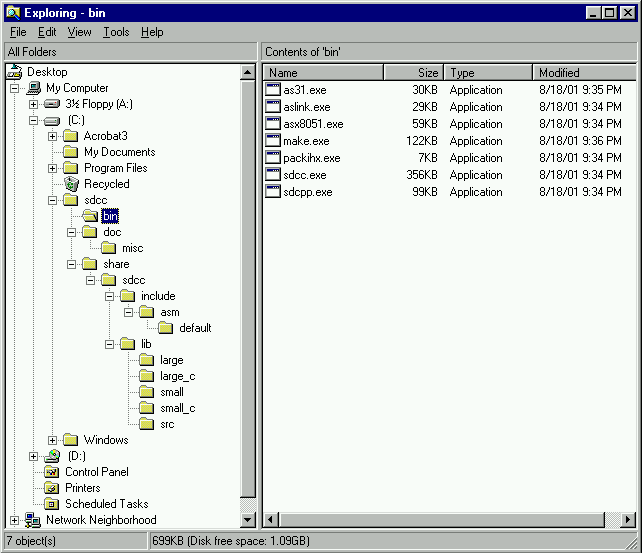The image size is (642, 553).
Task: Open the Scheduled Tasks icon
Action: (x=51, y=504)
